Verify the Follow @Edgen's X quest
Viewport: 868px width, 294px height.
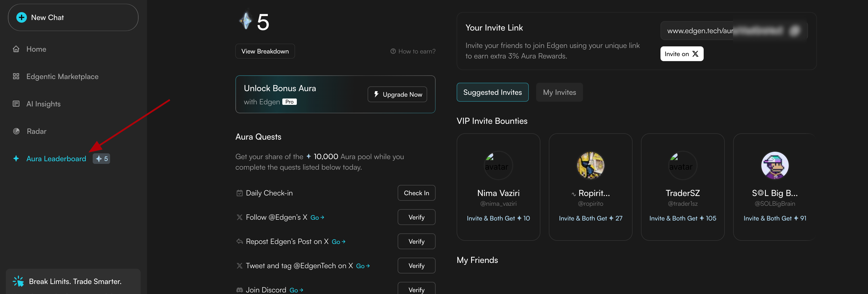[416, 217]
